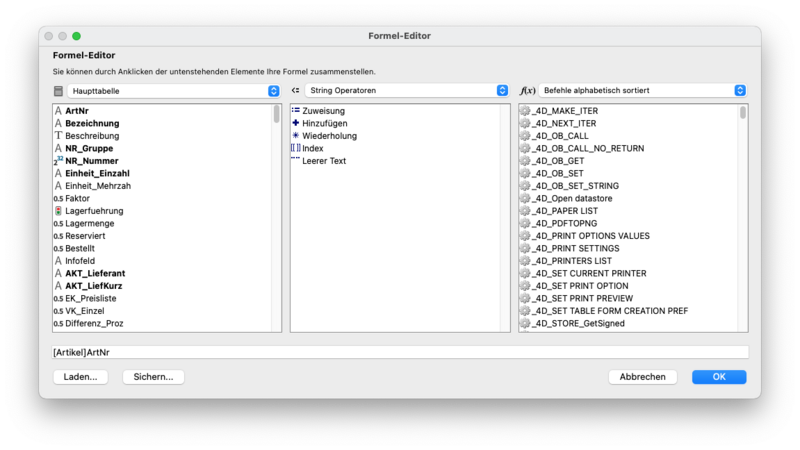Click the formula text field containing [Artikel]ArtNr
This screenshot has width=800, height=450.
pos(400,352)
